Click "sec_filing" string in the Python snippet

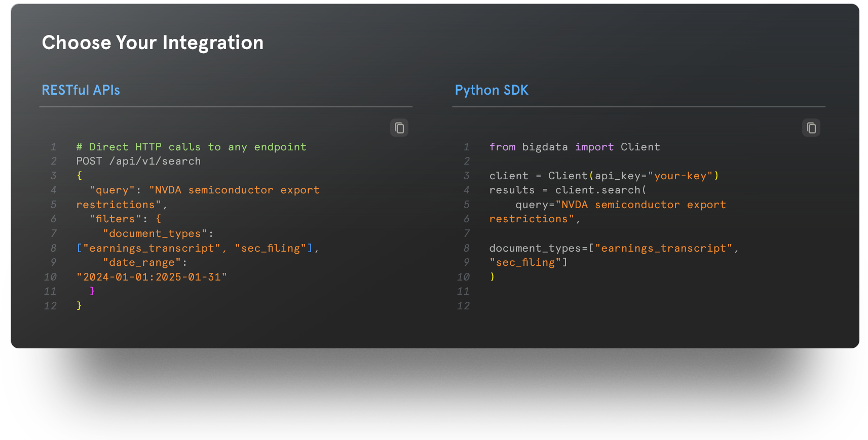point(525,262)
